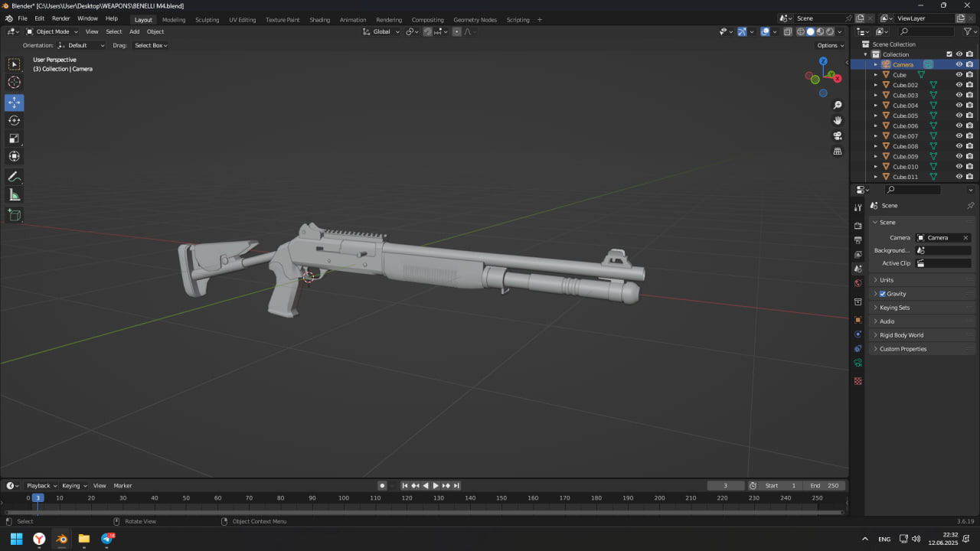
Task: Toggle visibility of Cube.009 in outliner
Action: tap(959, 157)
